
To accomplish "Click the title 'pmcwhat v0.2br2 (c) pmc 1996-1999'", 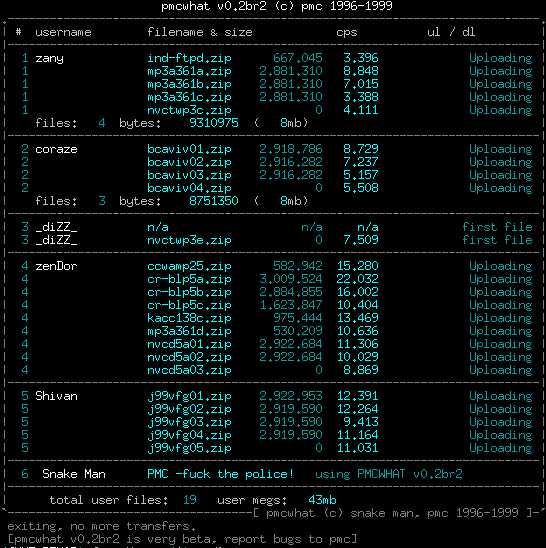I will click(x=276, y=6).
